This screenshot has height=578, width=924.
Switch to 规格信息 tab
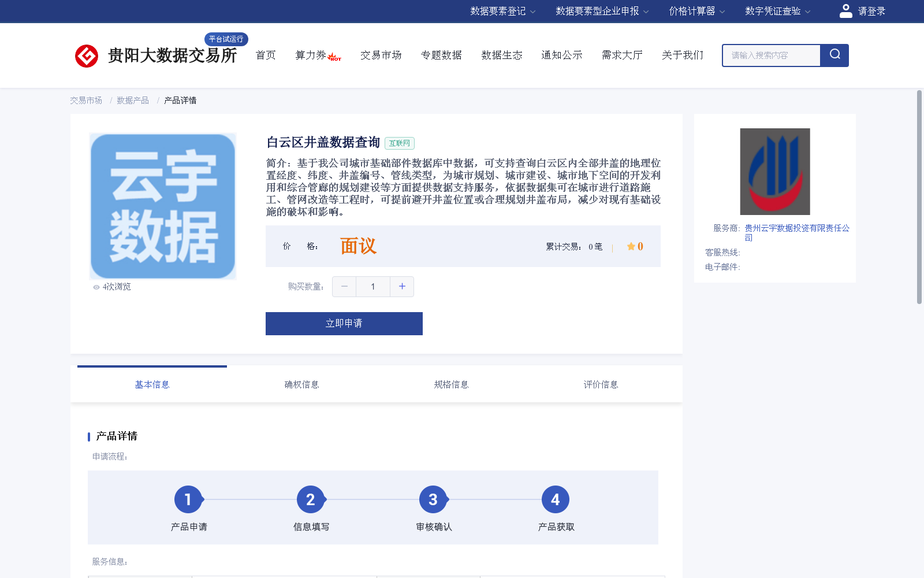[x=451, y=384]
